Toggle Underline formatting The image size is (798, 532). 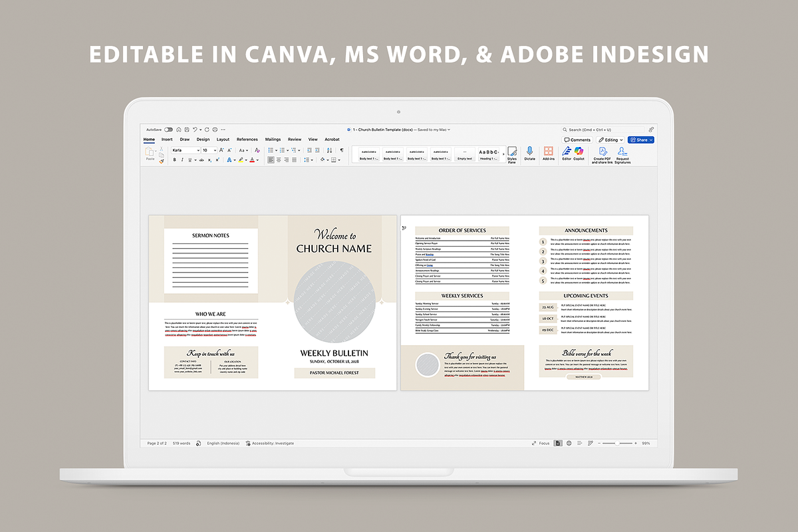(190, 160)
